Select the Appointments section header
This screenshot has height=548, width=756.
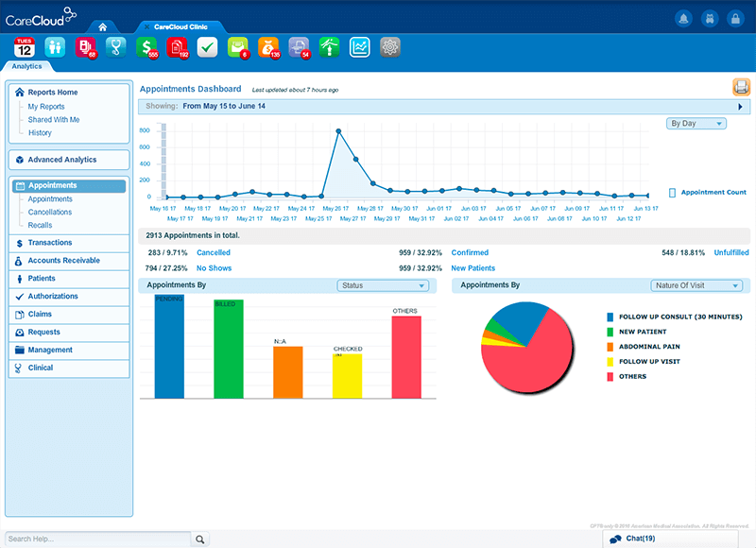[x=69, y=185]
